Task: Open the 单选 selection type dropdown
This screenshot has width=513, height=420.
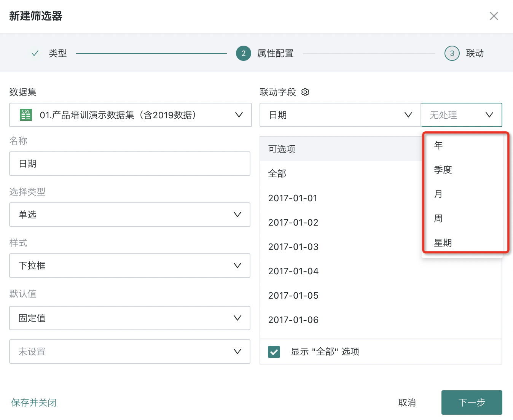Action: click(x=130, y=215)
